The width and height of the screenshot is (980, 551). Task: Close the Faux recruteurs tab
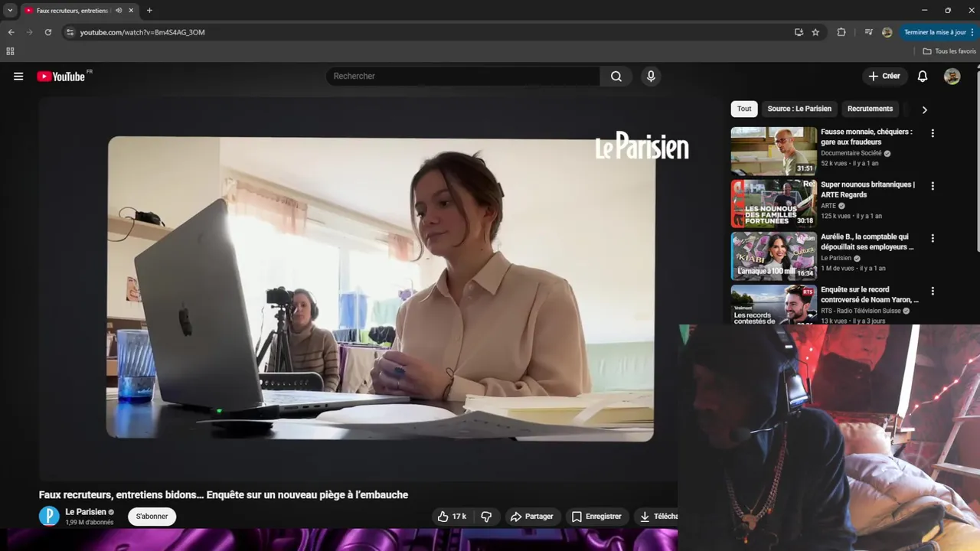pyautogui.click(x=131, y=11)
